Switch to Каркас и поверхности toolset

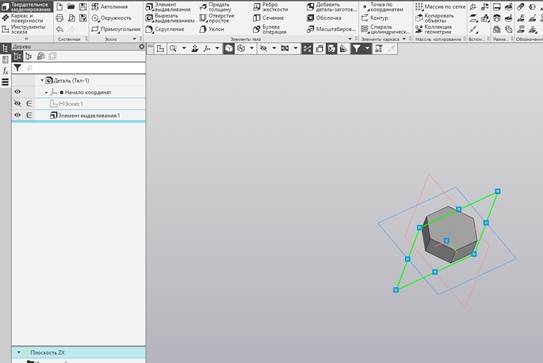[x=23, y=18]
